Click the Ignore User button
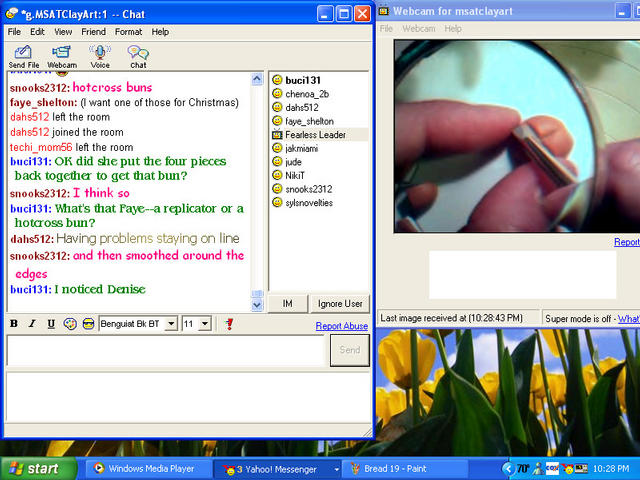 point(340,304)
